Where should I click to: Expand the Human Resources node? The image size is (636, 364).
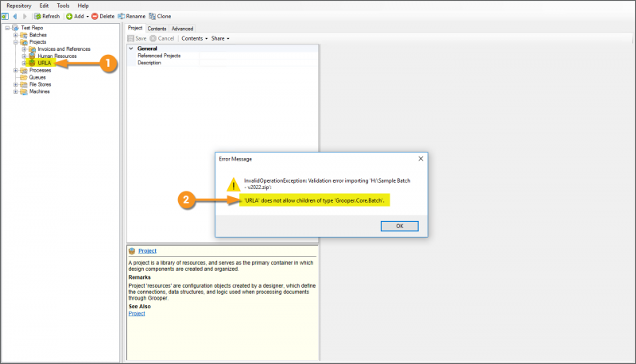[x=24, y=56]
